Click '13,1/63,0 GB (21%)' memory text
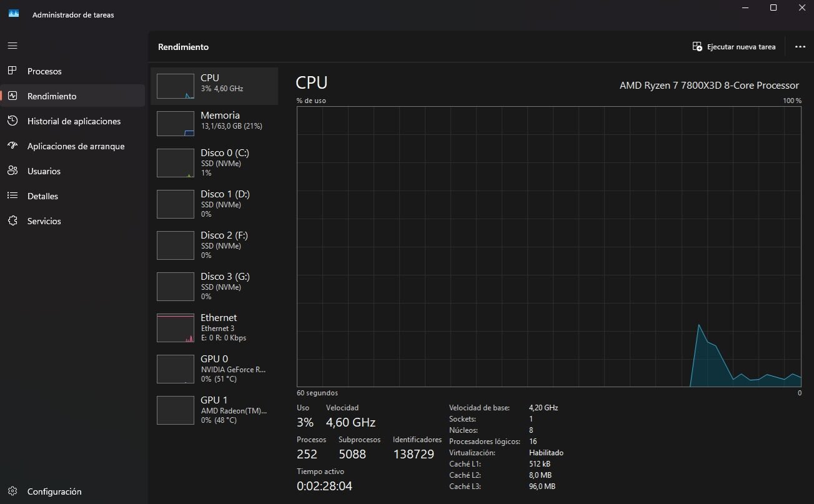Image resolution: width=814 pixels, height=504 pixels. tap(231, 126)
